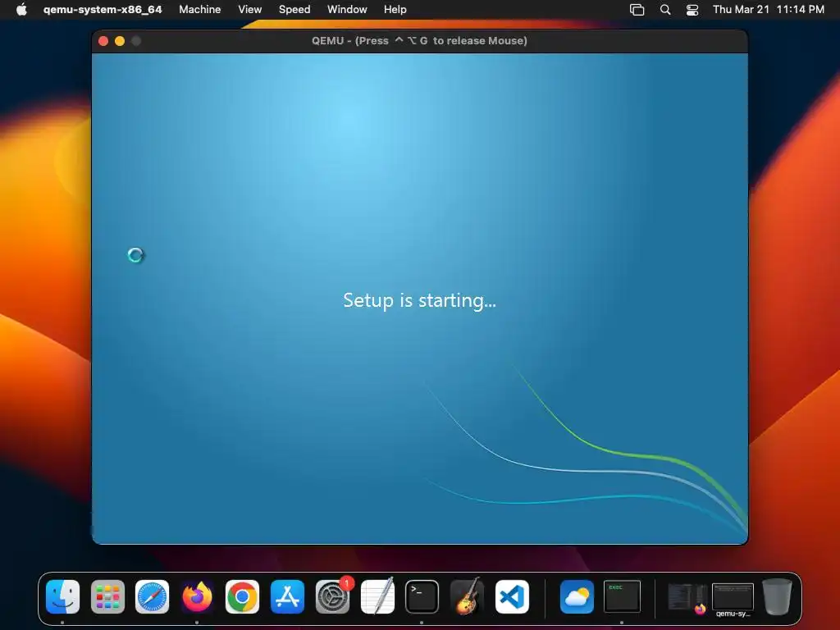840x630 pixels.
Task: Open Visual Studio Code from the Dock
Action: coord(512,596)
